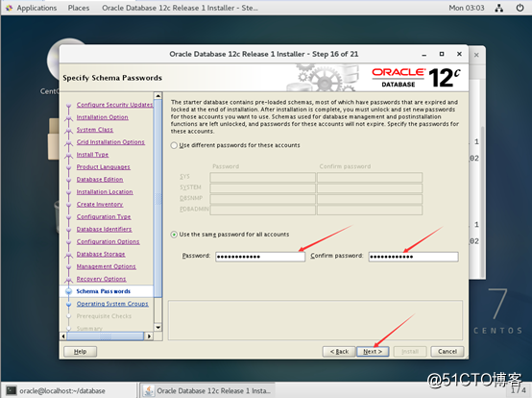Image resolution: width=532 pixels, height=398 pixels.
Task: Click the Java installer icon in taskbar
Action: 149,391
